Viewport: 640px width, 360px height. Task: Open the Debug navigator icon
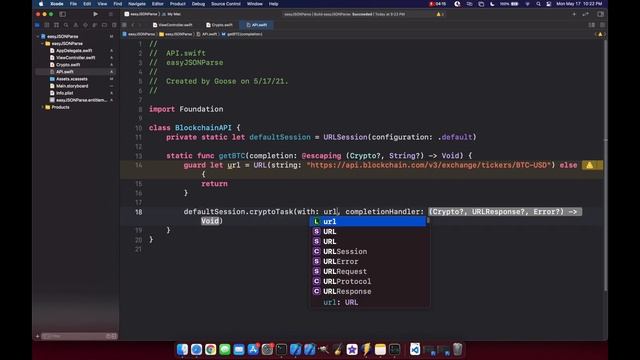click(95, 25)
